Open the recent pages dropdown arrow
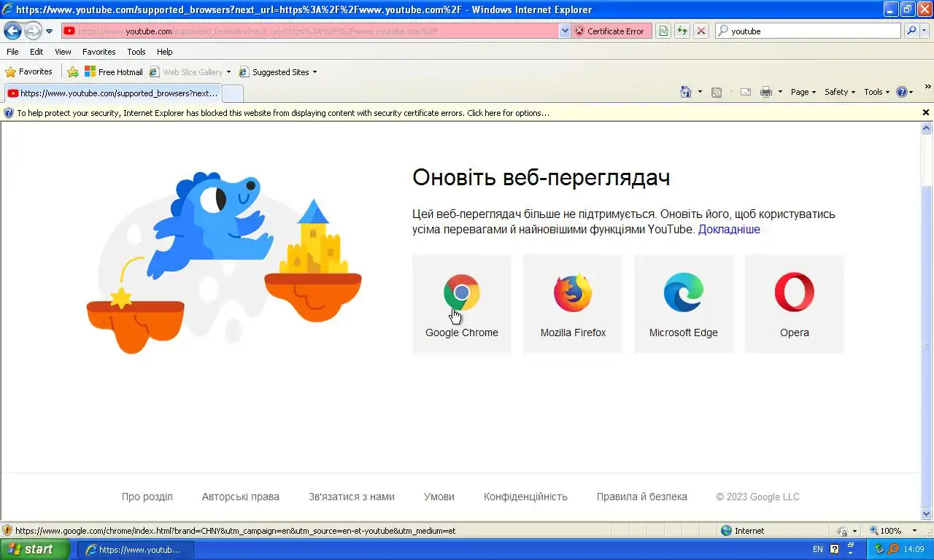Image resolution: width=934 pixels, height=560 pixels. [x=49, y=31]
